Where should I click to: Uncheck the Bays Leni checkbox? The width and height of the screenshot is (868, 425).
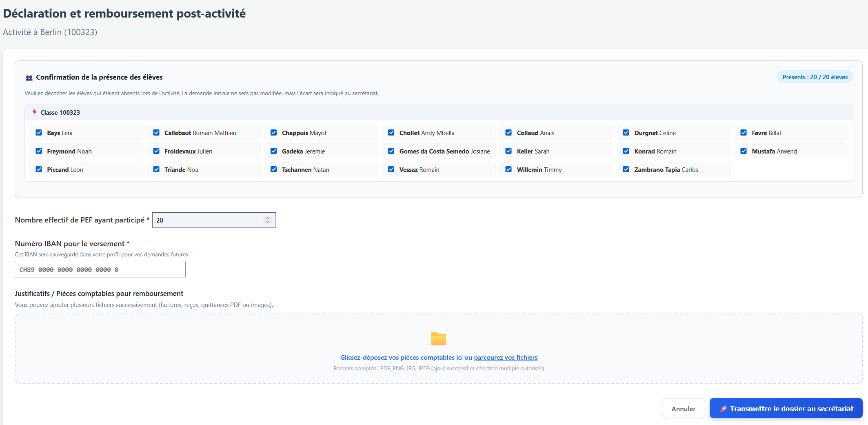pyautogui.click(x=39, y=133)
